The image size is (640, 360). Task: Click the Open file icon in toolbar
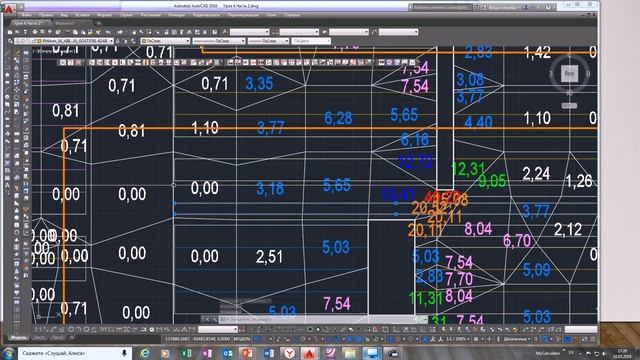18,32
